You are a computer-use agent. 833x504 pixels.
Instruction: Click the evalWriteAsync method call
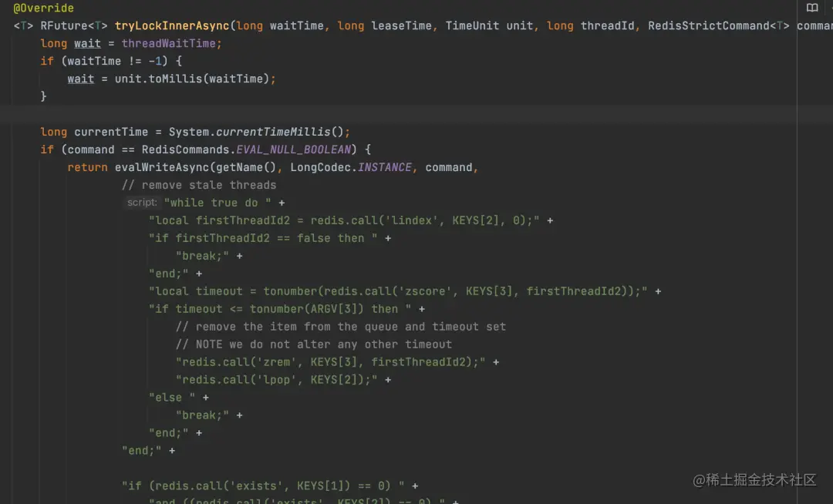click(162, 167)
